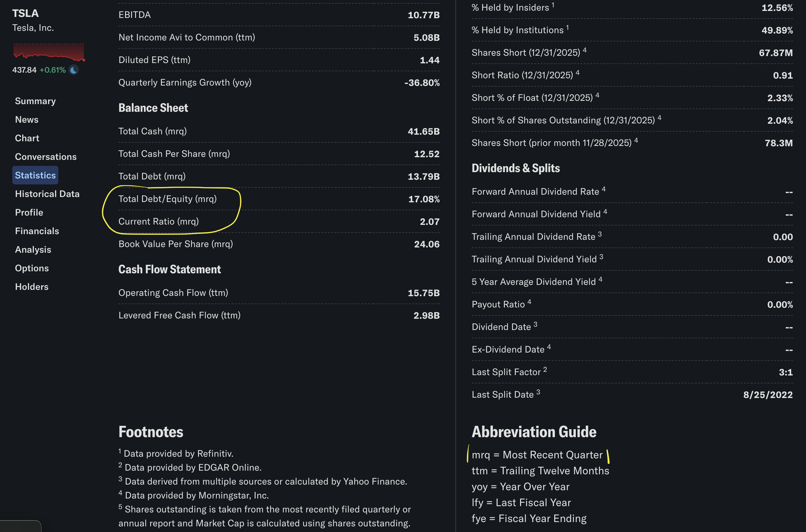Image resolution: width=806 pixels, height=532 pixels.
Task: Open the Financials section
Action: pyautogui.click(x=37, y=231)
